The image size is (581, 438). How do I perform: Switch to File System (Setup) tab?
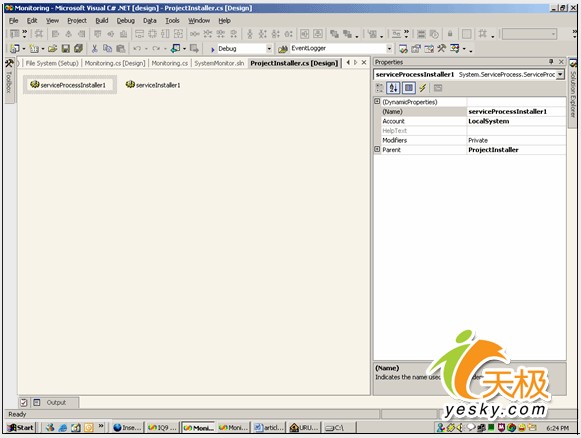click(52, 63)
